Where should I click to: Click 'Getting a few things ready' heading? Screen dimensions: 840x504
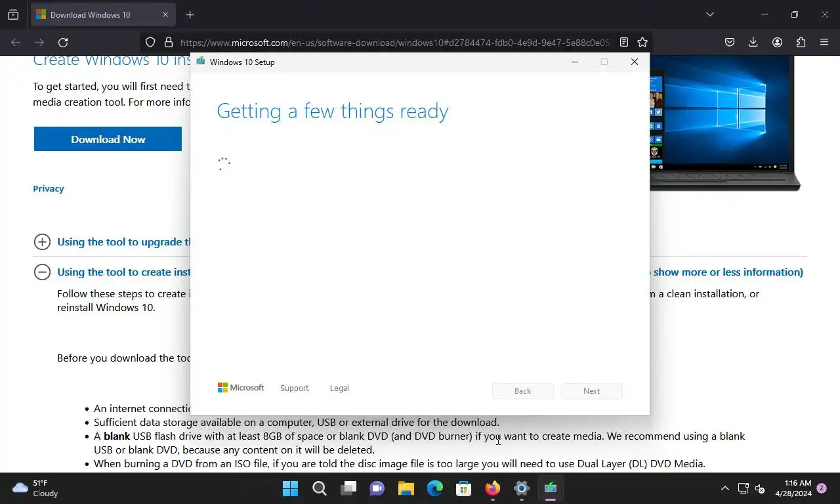(333, 111)
